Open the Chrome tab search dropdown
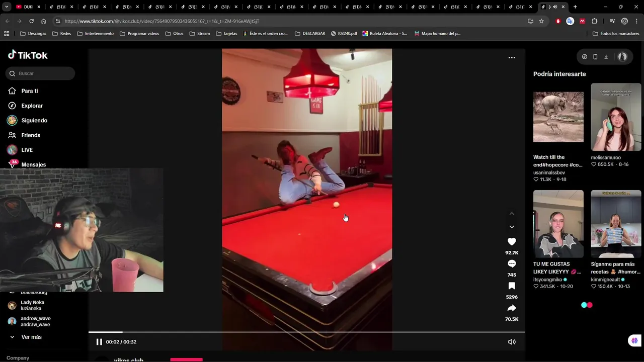The image size is (644, 362). coord(7,7)
